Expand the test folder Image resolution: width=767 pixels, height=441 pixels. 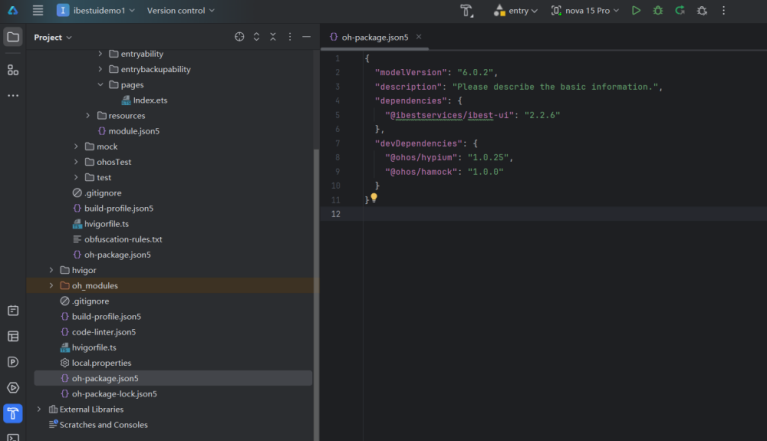pos(76,177)
